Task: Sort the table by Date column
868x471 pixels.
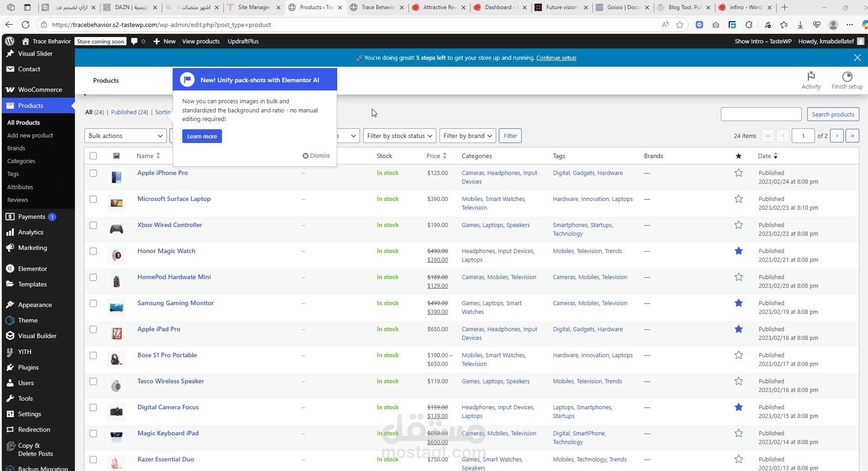Action: tap(767, 156)
